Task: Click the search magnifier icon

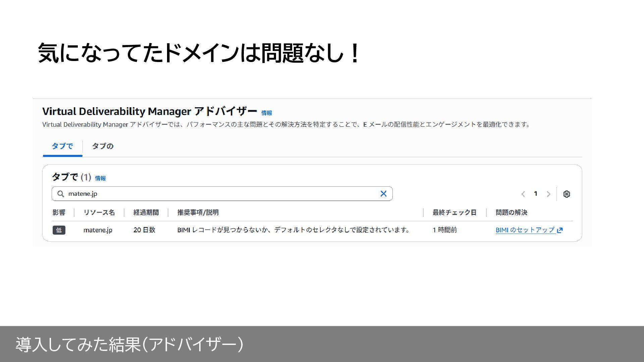Action: pyautogui.click(x=61, y=194)
